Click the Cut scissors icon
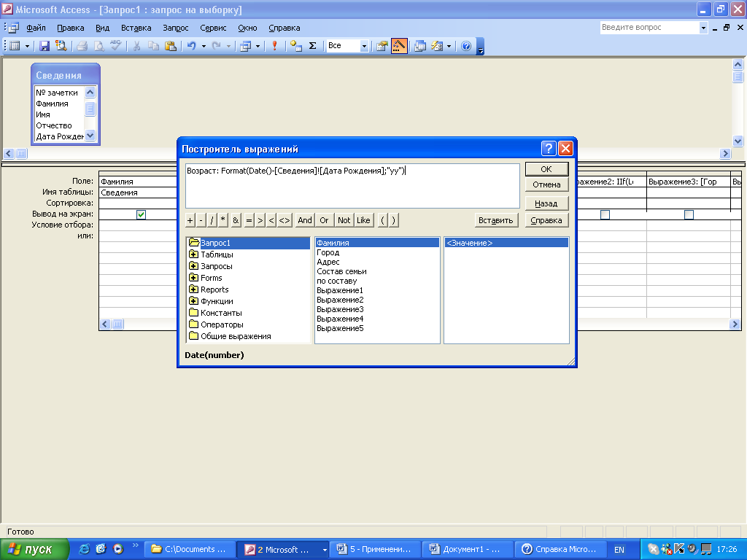 pyautogui.click(x=136, y=46)
